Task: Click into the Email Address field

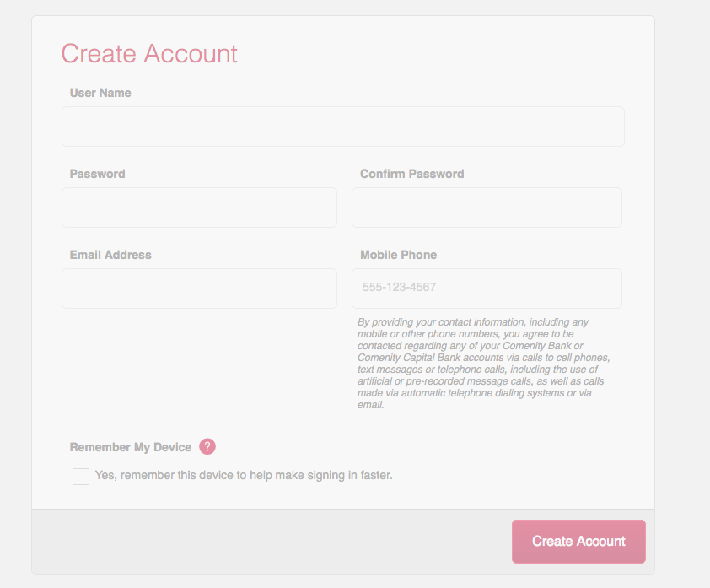Action: pos(199,289)
